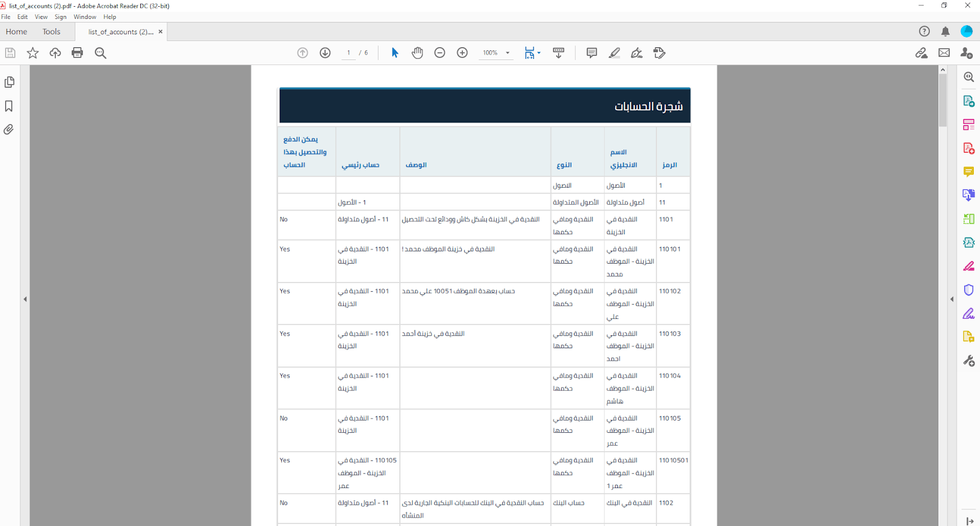Choose the Selection arrow tool
Viewport: 980px width, 526px height.
tap(395, 53)
